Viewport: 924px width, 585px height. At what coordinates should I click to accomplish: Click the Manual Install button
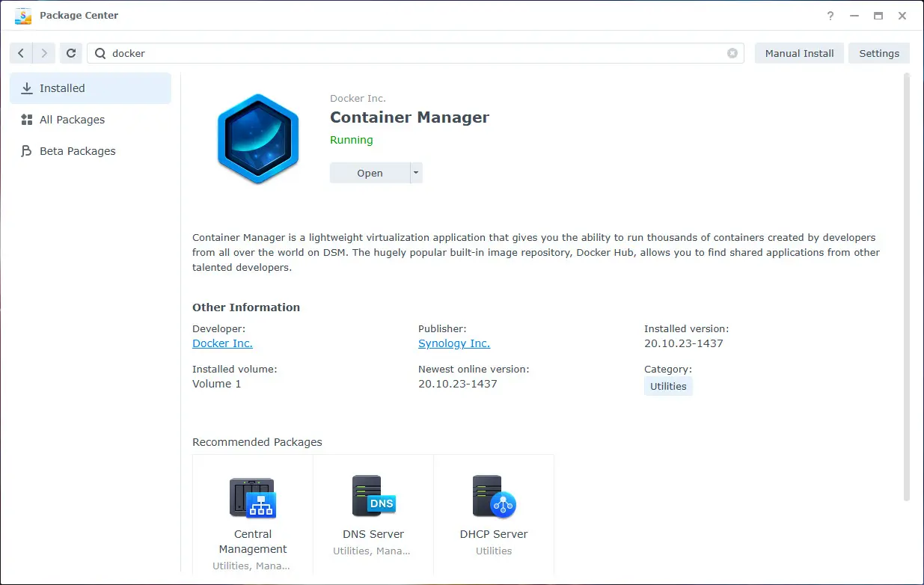(799, 53)
